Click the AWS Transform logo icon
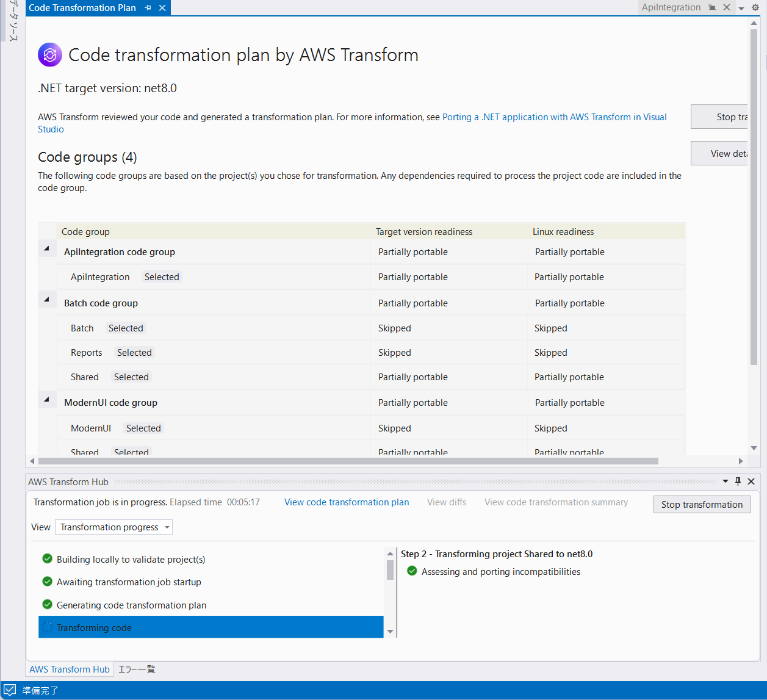The height and width of the screenshot is (700, 767). [50, 54]
